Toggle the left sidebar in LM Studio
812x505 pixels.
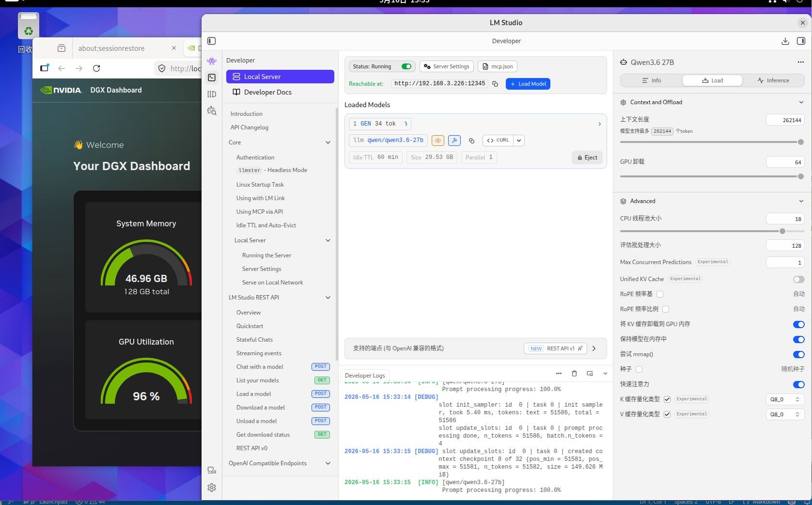tap(211, 41)
